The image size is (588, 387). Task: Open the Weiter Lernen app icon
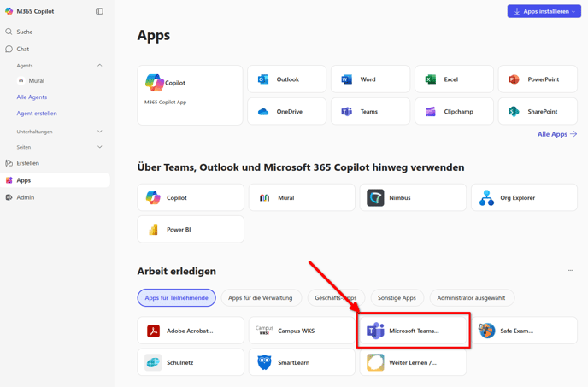[x=375, y=362]
